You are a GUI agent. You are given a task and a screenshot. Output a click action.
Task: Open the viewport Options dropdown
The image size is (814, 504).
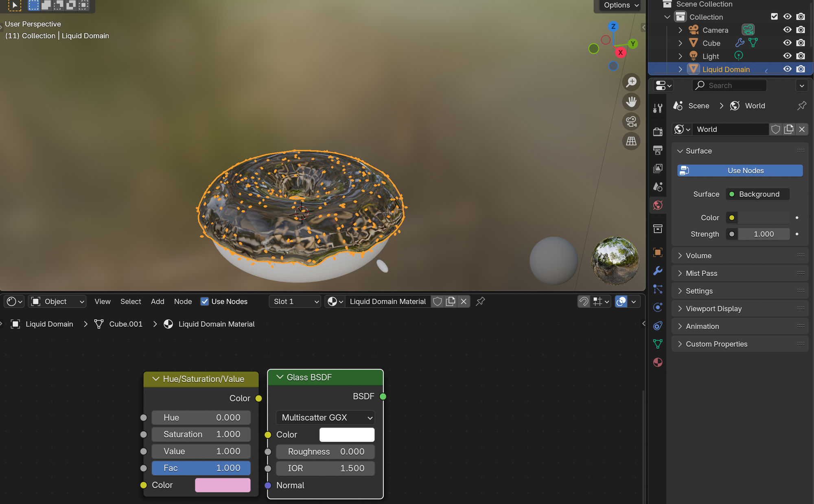coord(621,5)
